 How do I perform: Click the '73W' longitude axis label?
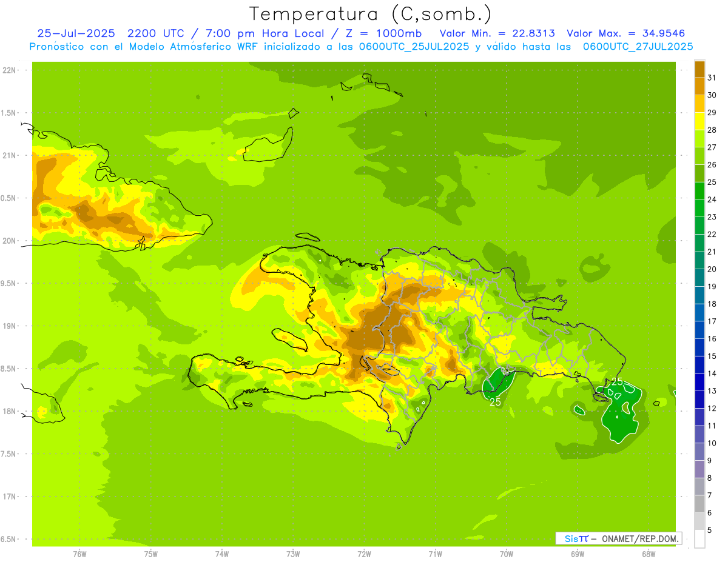coord(293,554)
